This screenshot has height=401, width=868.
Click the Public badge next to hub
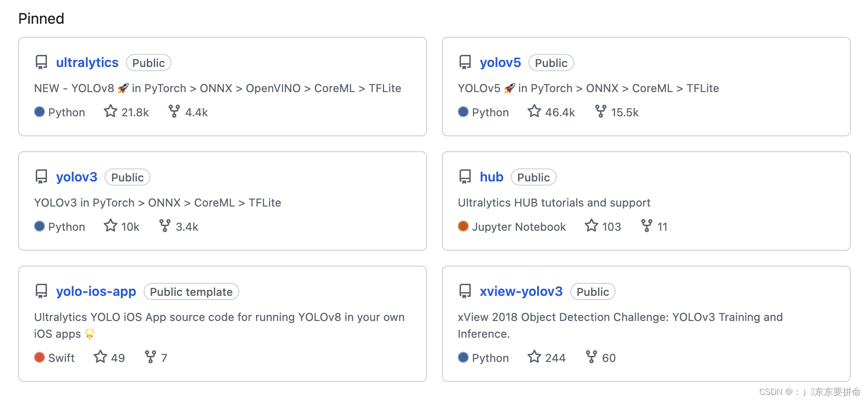click(x=533, y=177)
